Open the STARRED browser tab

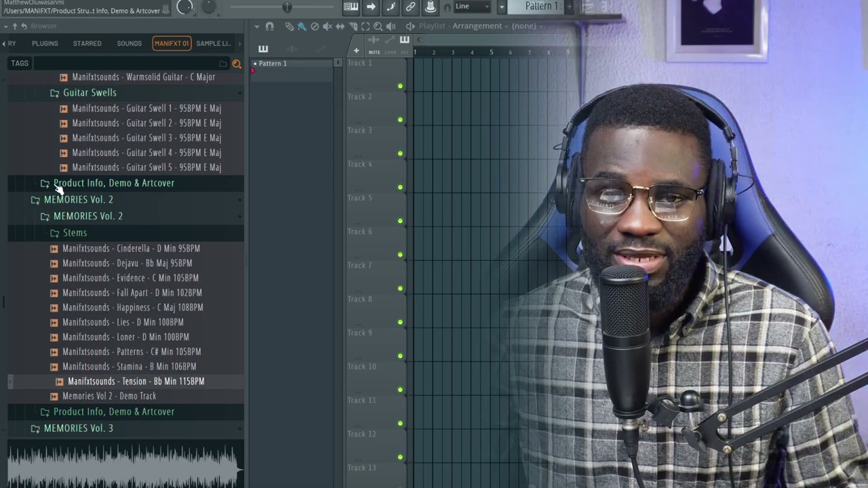[87, 43]
